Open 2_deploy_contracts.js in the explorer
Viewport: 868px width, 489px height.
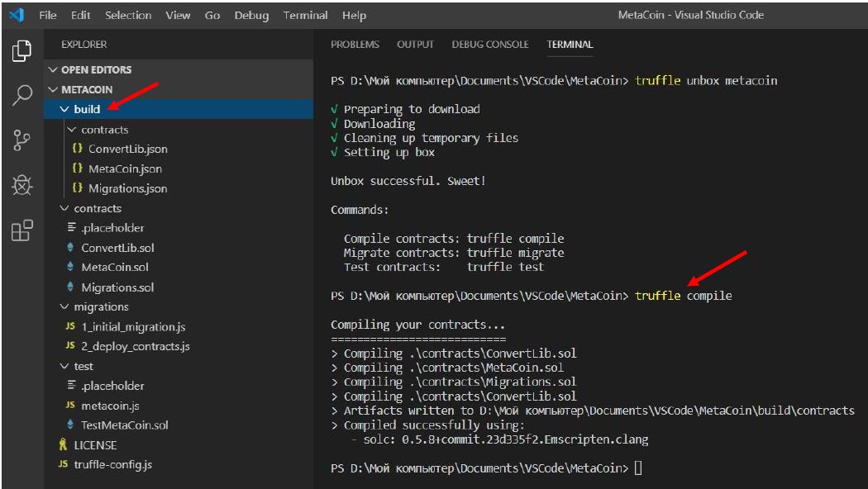coord(135,346)
